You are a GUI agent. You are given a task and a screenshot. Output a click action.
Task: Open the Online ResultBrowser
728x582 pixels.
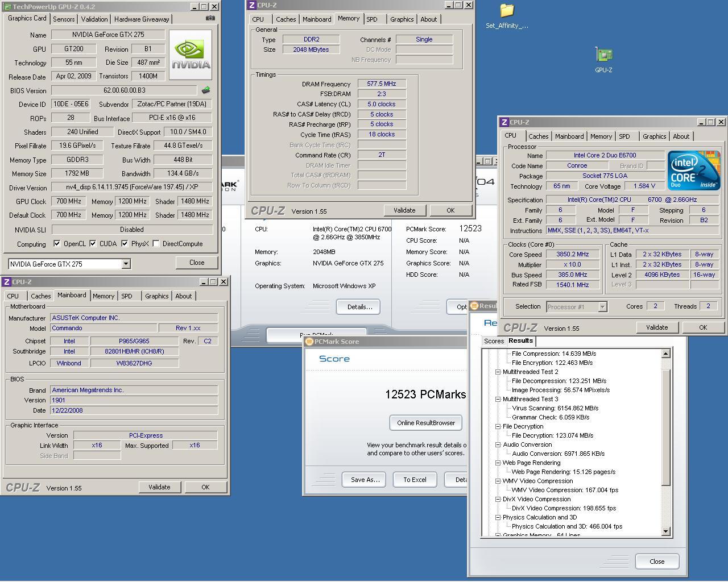point(426,423)
